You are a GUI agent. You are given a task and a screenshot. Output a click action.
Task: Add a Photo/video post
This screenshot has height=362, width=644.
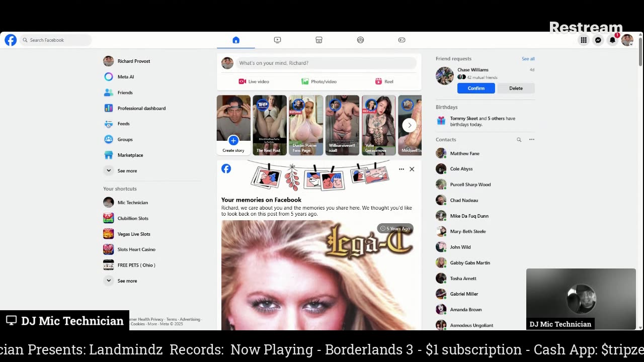(x=319, y=81)
